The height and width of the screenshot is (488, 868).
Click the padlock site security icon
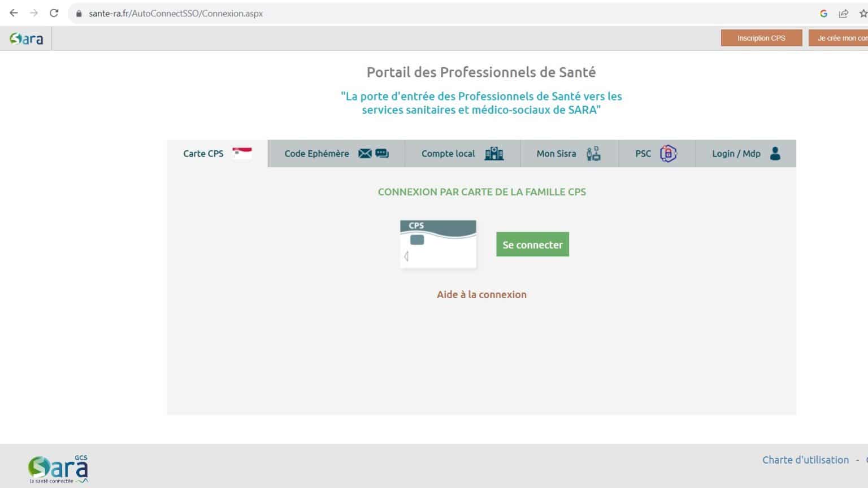point(79,14)
